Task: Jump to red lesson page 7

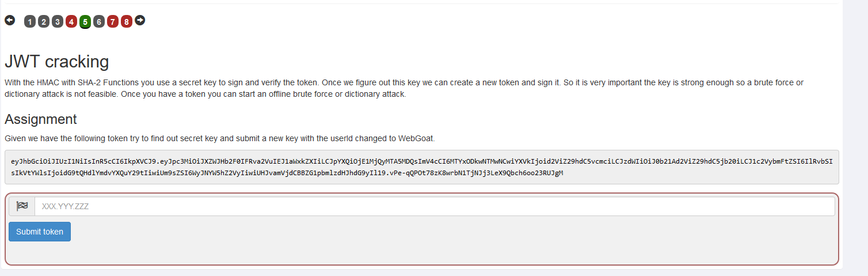Action: coord(112,22)
